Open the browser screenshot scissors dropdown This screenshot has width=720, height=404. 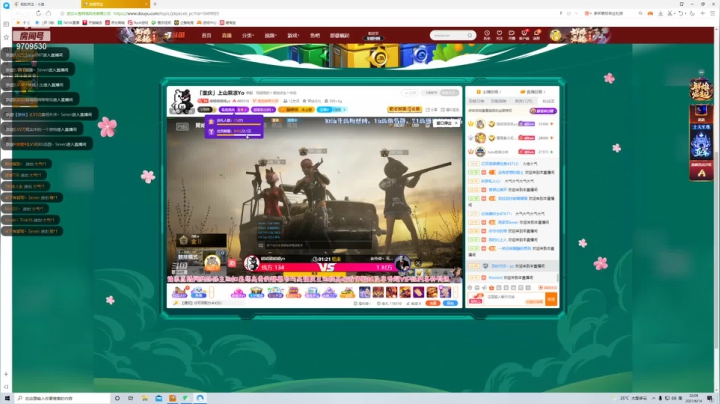pos(671,13)
